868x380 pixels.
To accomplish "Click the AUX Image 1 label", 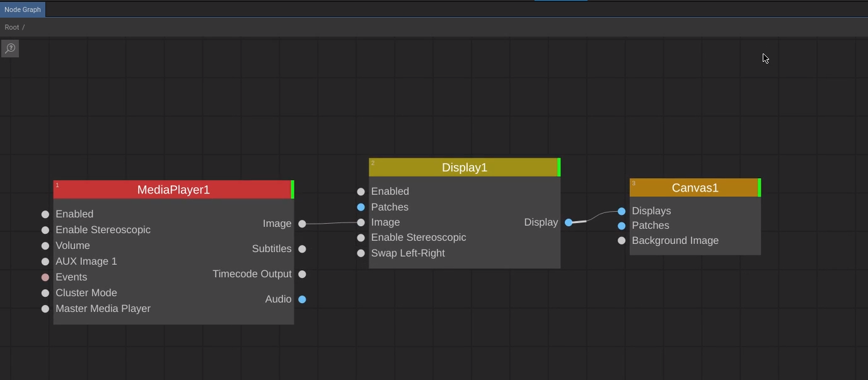I will (86, 262).
